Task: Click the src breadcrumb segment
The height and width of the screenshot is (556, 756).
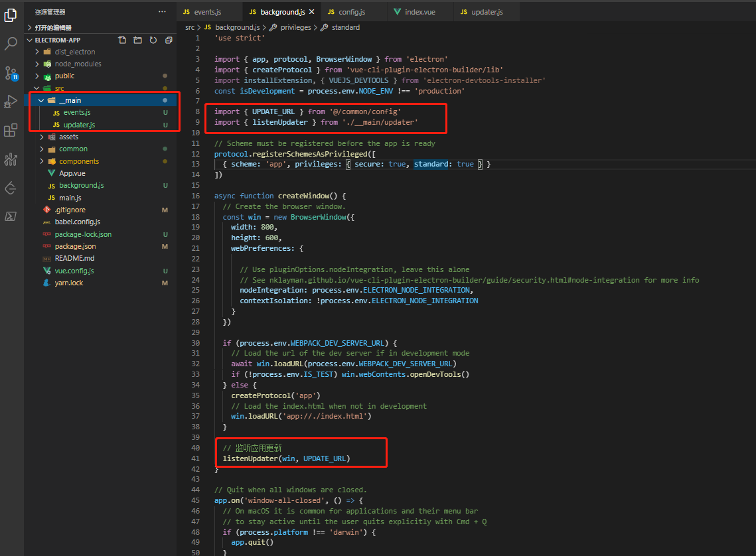Action: point(189,27)
